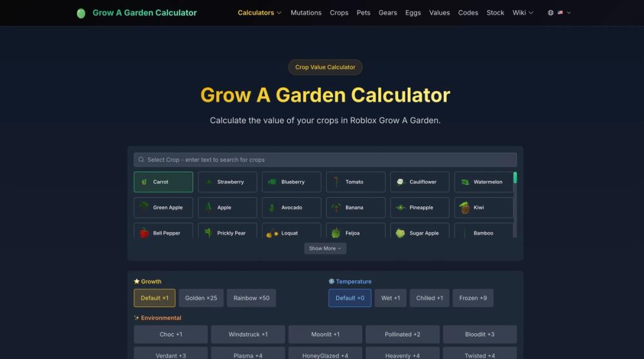The width and height of the screenshot is (644, 359).
Task: Focus the Select Crop search field
Action: pos(325,160)
